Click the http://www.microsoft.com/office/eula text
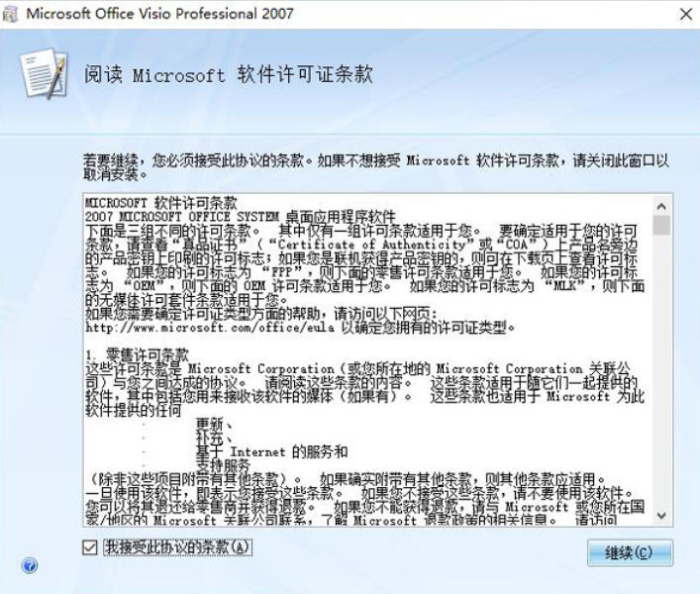 pos(210,328)
